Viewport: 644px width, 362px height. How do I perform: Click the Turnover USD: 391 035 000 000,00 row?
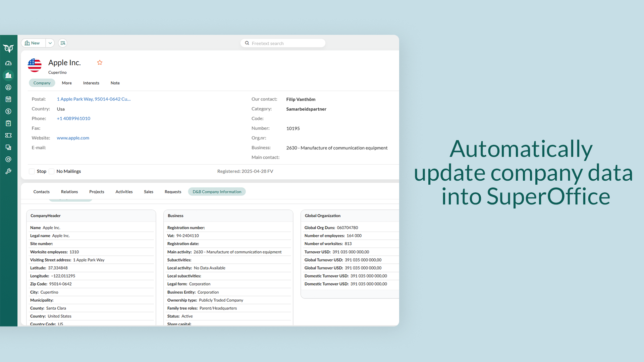pyautogui.click(x=351, y=252)
